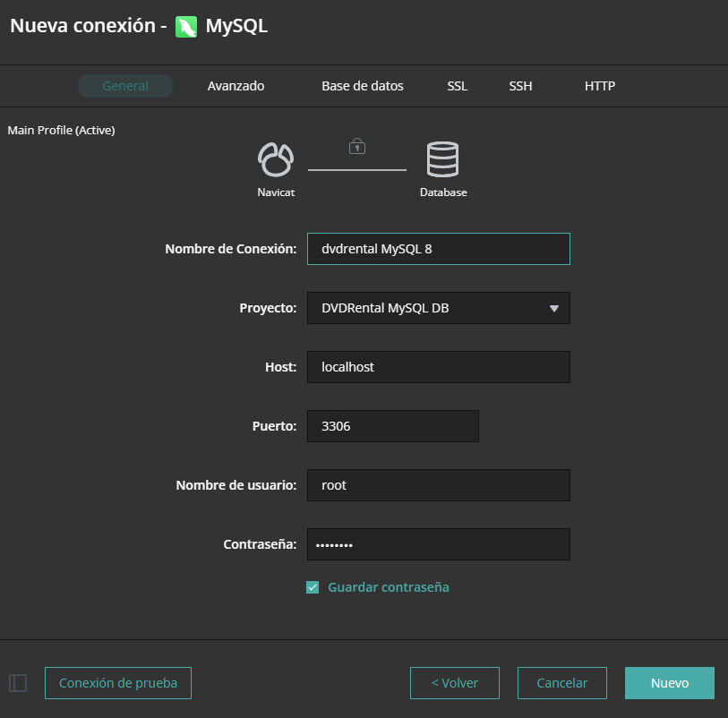Select the Main Profile (Active) label
Viewport: 728px width, 718px height.
point(61,131)
